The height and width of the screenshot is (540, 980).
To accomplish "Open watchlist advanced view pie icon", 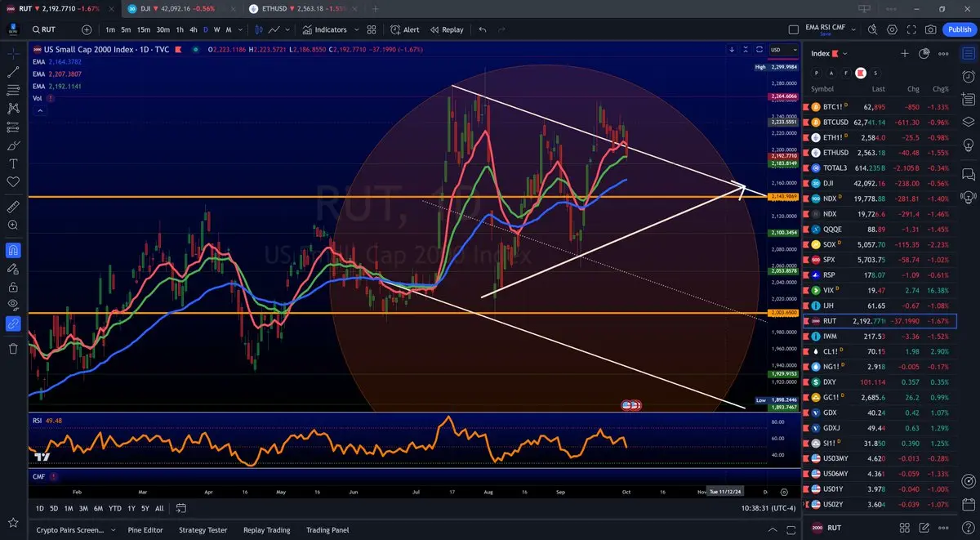I will (924, 54).
